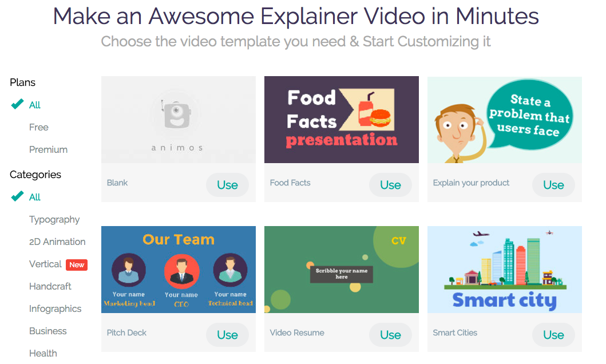The width and height of the screenshot is (606, 364).
Task: Use the Food Facts template
Action: pos(390,185)
